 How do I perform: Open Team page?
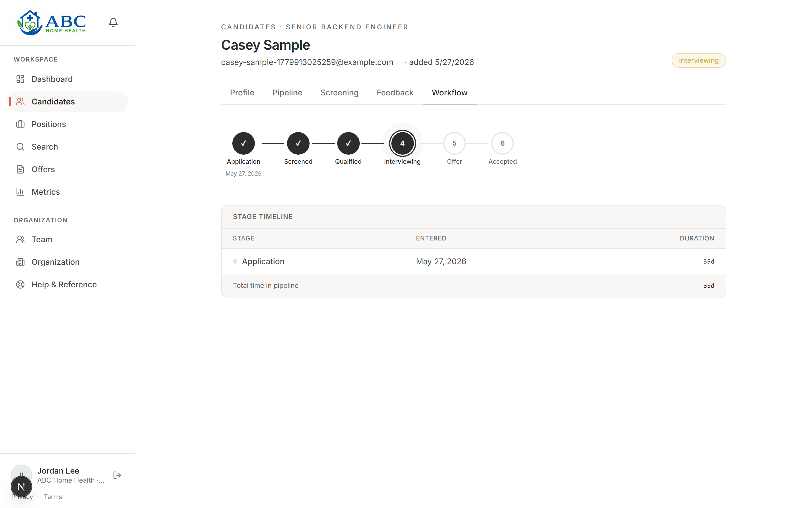click(x=67, y=239)
